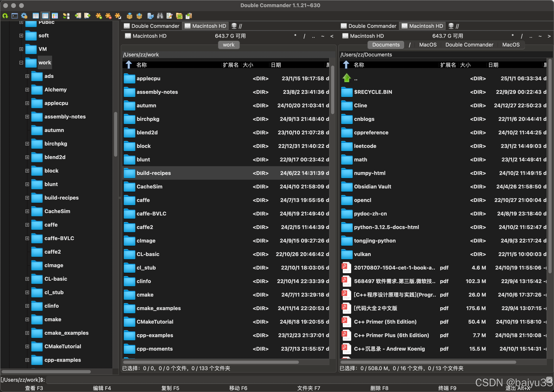The width and height of the screenshot is (554, 392).
Task: Click the 删除 F8 delete button
Action: [x=379, y=388]
